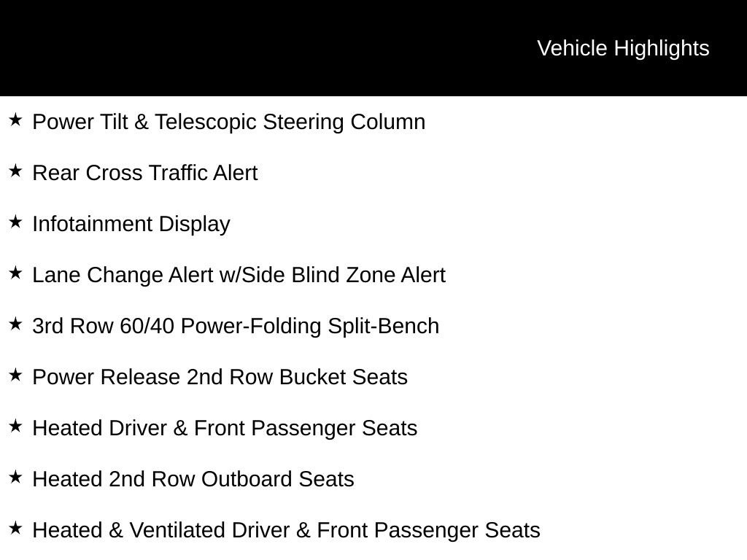This screenshot has width=747, height=560.
Task: Click the star beside Power Tilt & Telescopic Steering Column
Action: tap(15, 120)
